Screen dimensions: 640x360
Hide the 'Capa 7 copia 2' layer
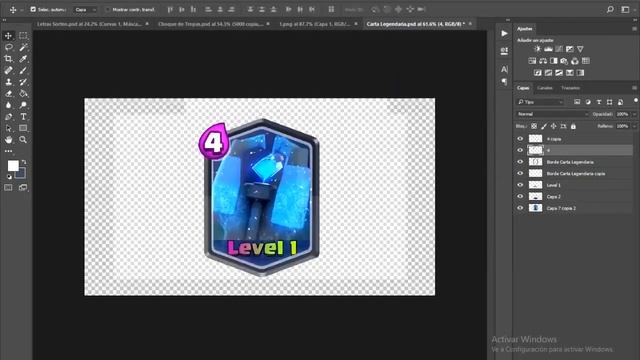point(520,208)
